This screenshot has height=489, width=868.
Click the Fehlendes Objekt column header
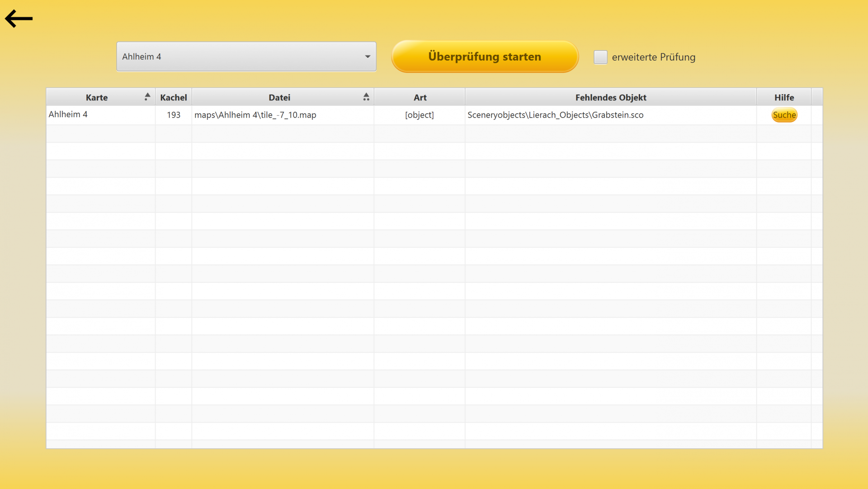tap(610, 97)
